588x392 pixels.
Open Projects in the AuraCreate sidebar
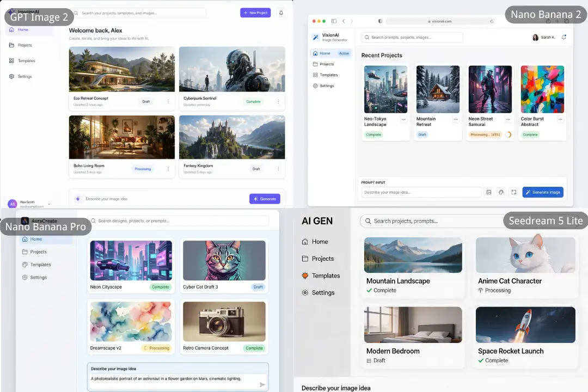[x=34, y=252]
